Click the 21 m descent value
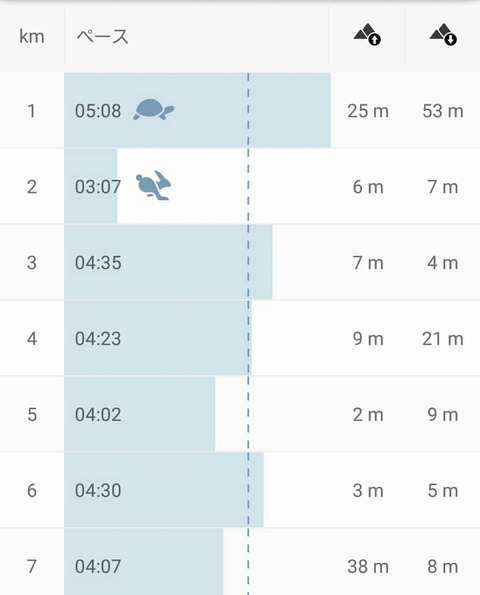Viewport: 480px width, 595px height. 443,339
